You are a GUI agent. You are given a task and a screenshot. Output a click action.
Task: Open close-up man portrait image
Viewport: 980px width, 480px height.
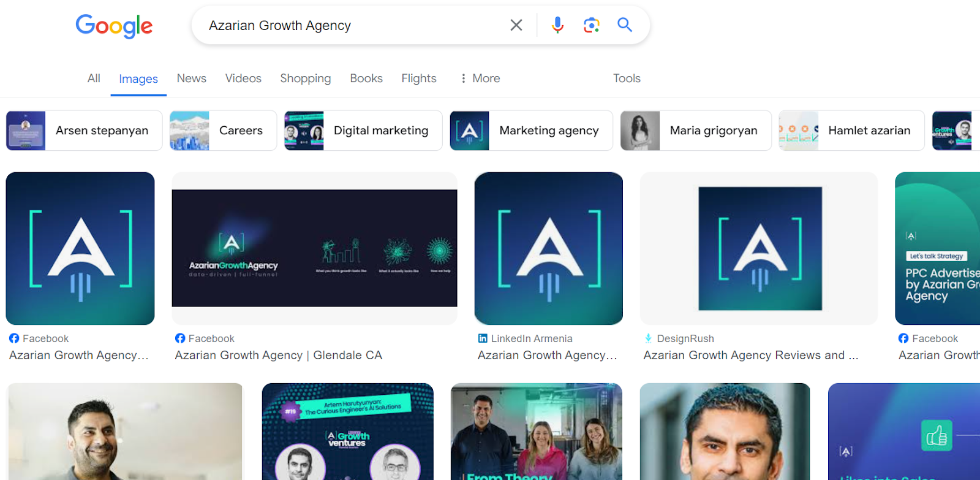[725, 432]
